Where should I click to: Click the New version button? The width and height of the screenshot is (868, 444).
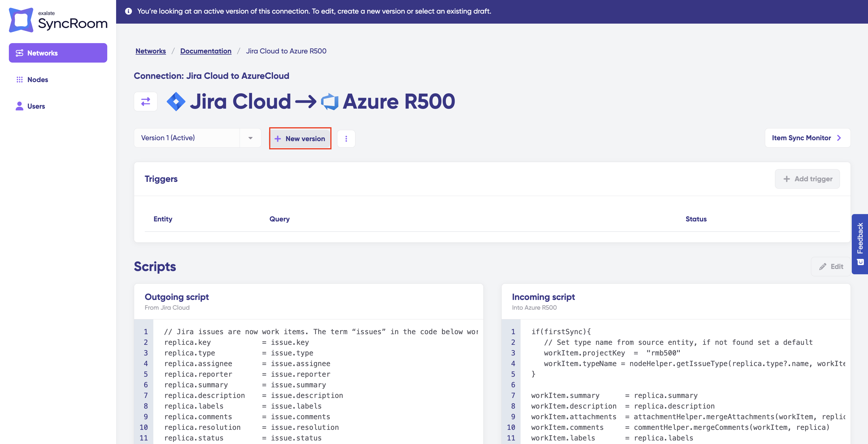point(300,139)
